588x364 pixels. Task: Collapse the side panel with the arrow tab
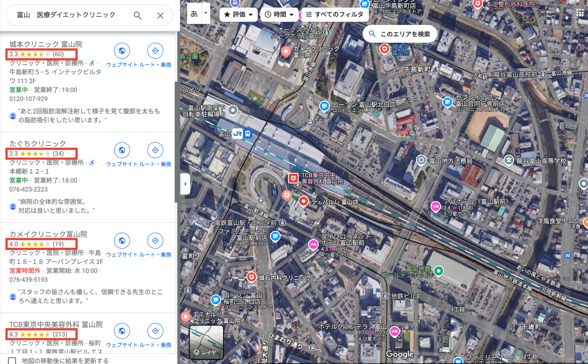(x=185, y=184)
